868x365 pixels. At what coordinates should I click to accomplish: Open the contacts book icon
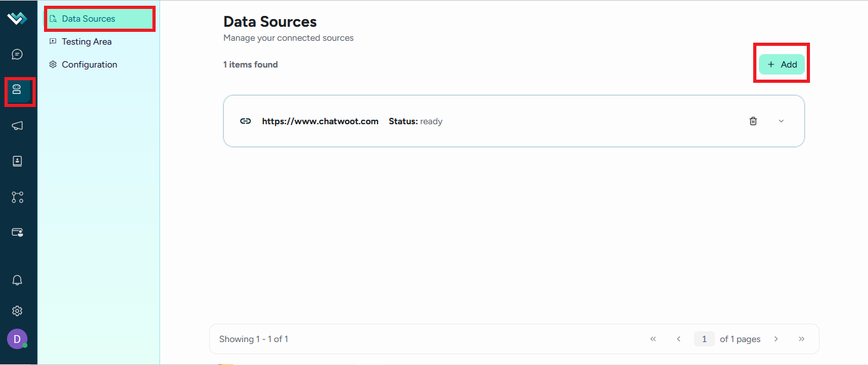(x=17, y=161)
